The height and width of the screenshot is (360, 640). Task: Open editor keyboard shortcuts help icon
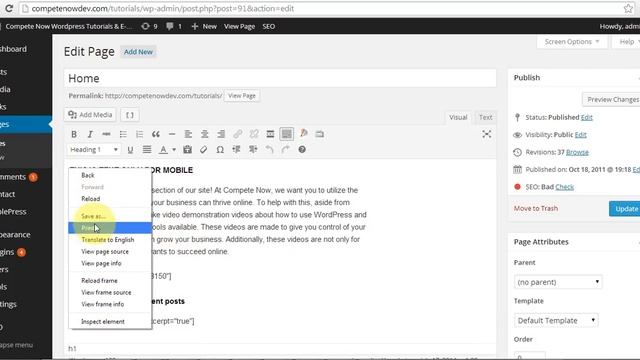302,150
